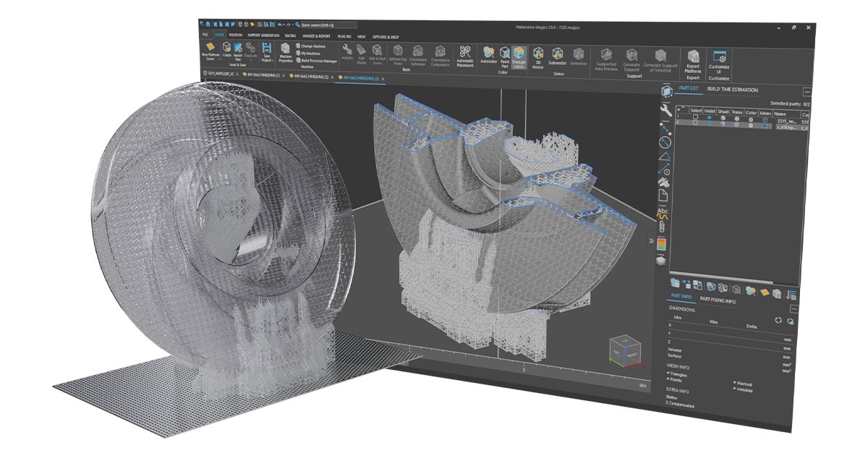The height and width of the screenshot is (456, 868).
Task: Click Export Platform in the Export group
Action: [694, 55]
